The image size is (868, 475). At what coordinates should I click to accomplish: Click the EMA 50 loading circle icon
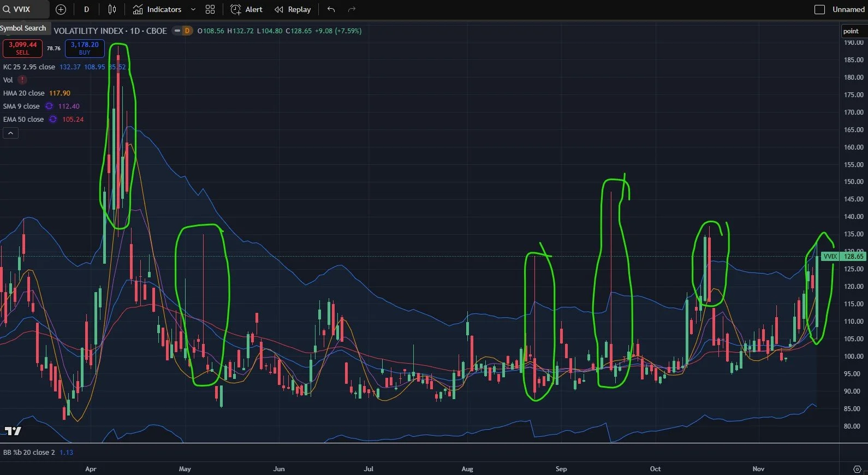tap(53, 119)
